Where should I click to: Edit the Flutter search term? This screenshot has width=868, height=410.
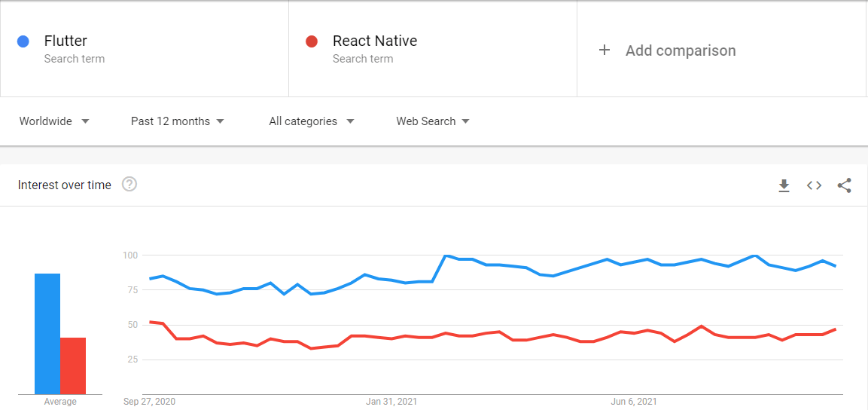(x=66, y=41)
